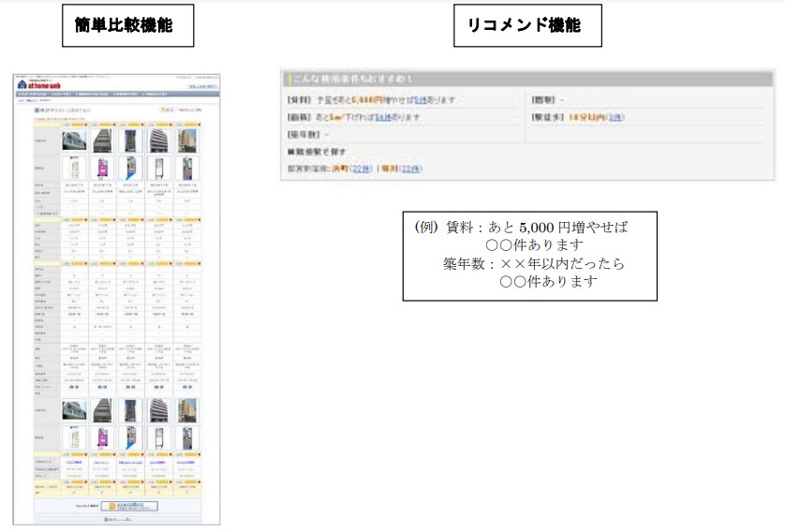Open the count link in the 面積 recommendation row
Image resolution: width=785 pixels, height=532 pixels.
click(x=383, y=117)
